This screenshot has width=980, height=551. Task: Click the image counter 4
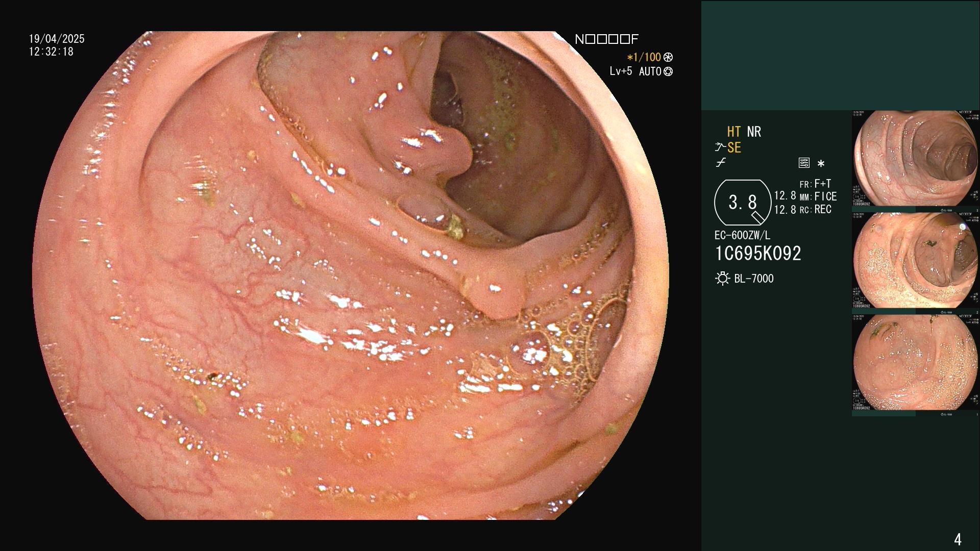(958, 539)
